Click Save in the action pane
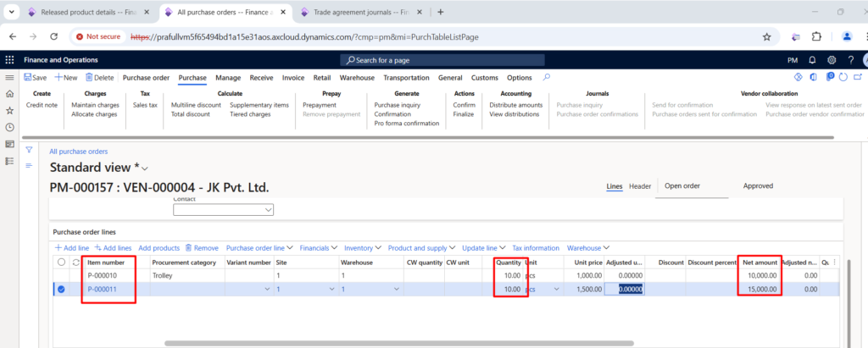The width and height of the screenshot is (868, 348). click(x=36, y=78)
